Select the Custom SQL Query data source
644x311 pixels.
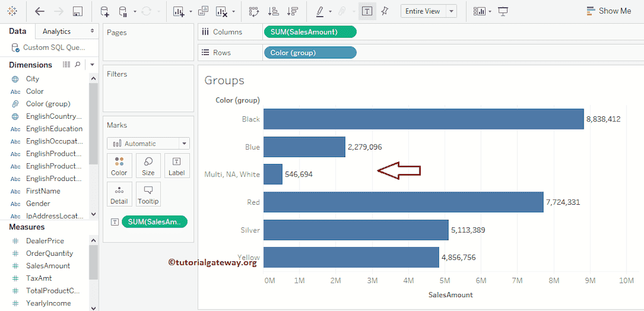(49, 48)
